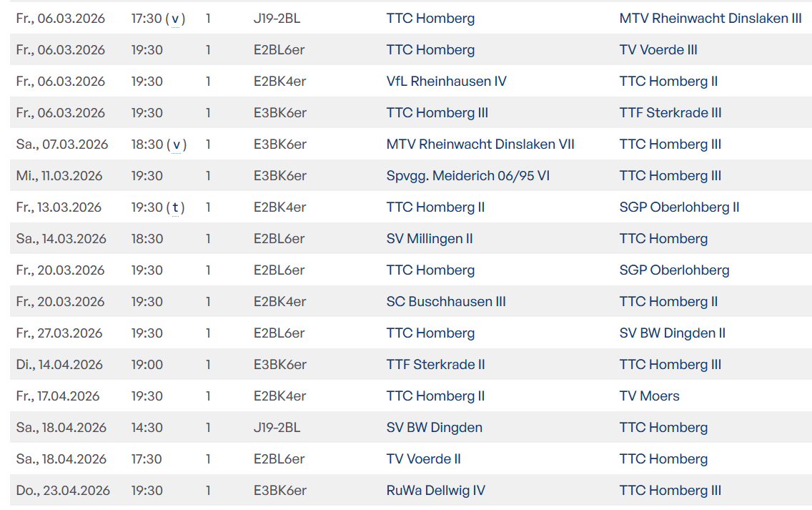The width and height of the screenshot is (812, 510).
Task: Click the TV Voerde III opponent link
Action: (x=658, y=50)
